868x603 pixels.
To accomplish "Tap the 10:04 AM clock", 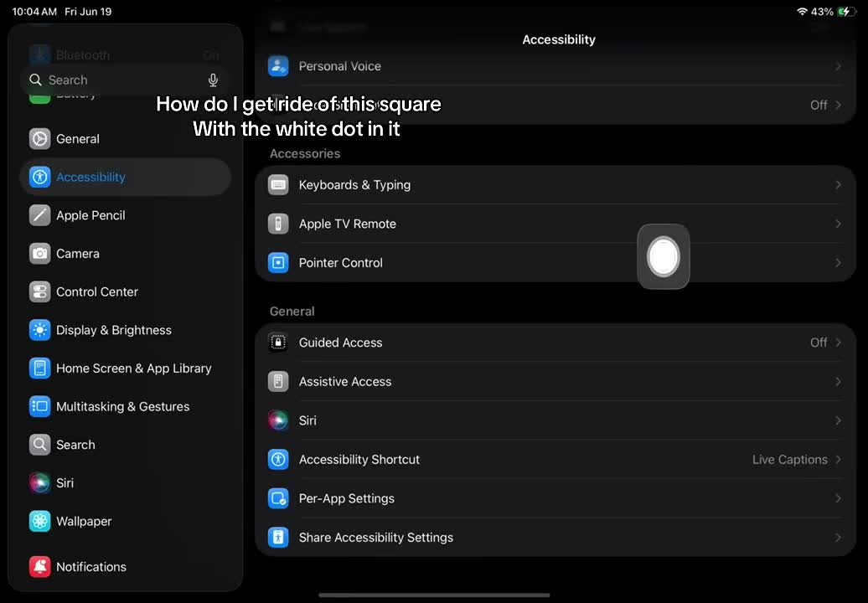I will [34, 12].
